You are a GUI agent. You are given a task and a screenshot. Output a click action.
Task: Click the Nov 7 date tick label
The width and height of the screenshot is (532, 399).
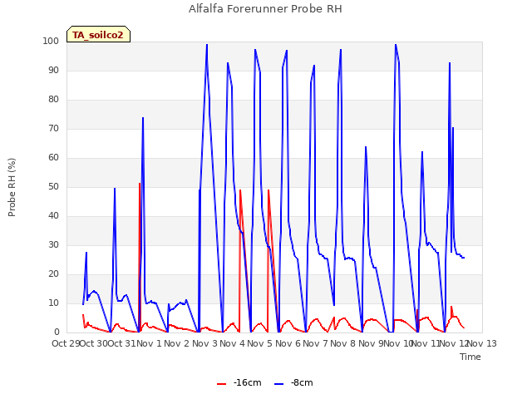[x=315, y=343]
